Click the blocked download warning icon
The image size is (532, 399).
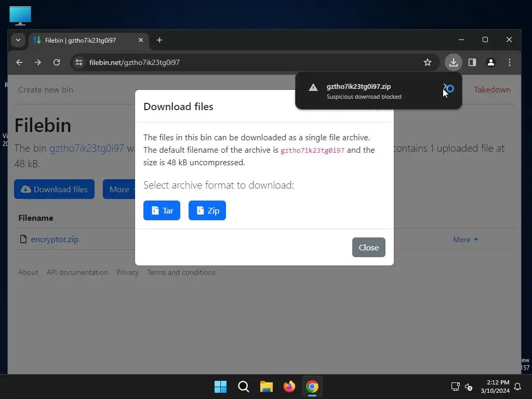[x=313, y=87]
